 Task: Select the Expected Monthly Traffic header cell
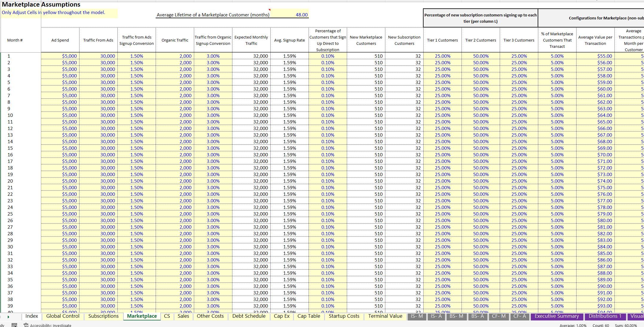[251, 40]
